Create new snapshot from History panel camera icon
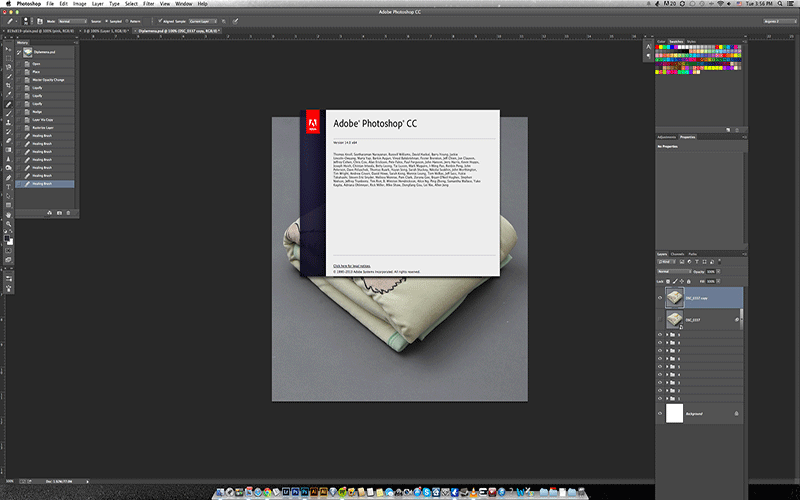This screenshot has width=800, height=500. click(59, 213)
